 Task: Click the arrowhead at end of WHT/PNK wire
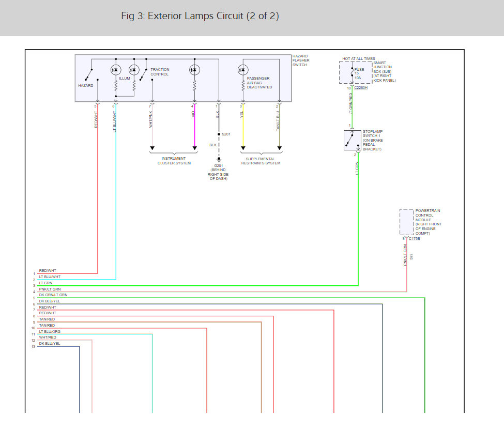[152, 148]
